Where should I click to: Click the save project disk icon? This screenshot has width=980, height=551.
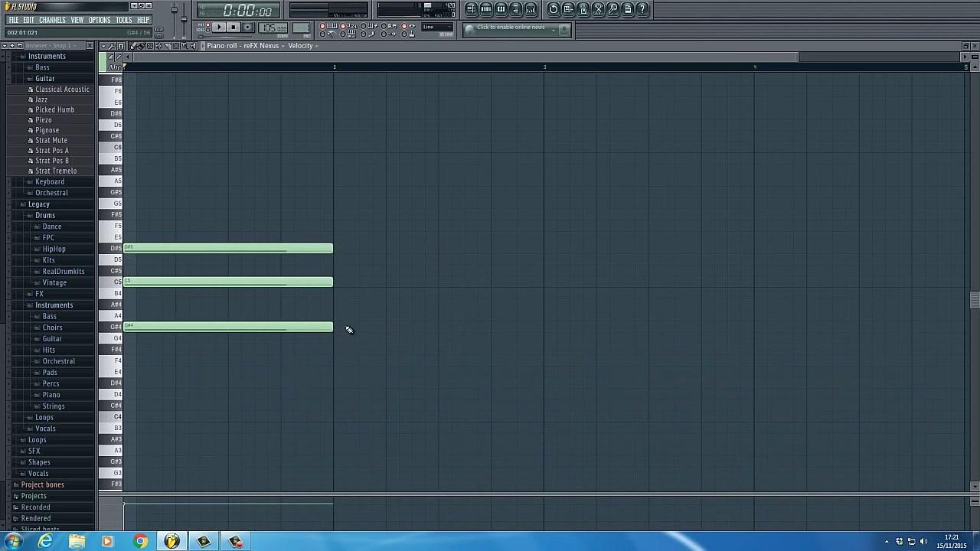click(568, 8)
